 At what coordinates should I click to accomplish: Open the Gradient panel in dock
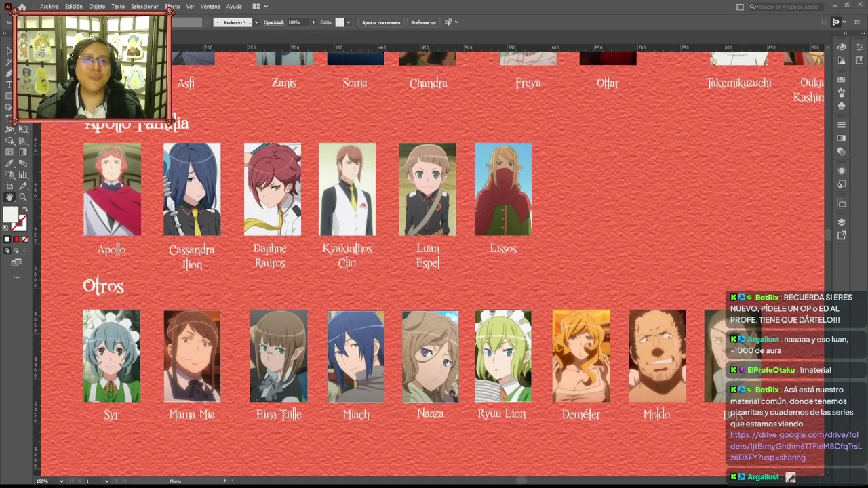842,139
